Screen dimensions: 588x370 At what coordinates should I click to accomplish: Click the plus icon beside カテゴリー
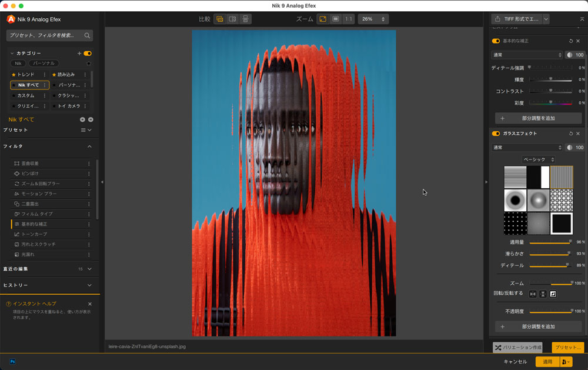coord(79,54)
